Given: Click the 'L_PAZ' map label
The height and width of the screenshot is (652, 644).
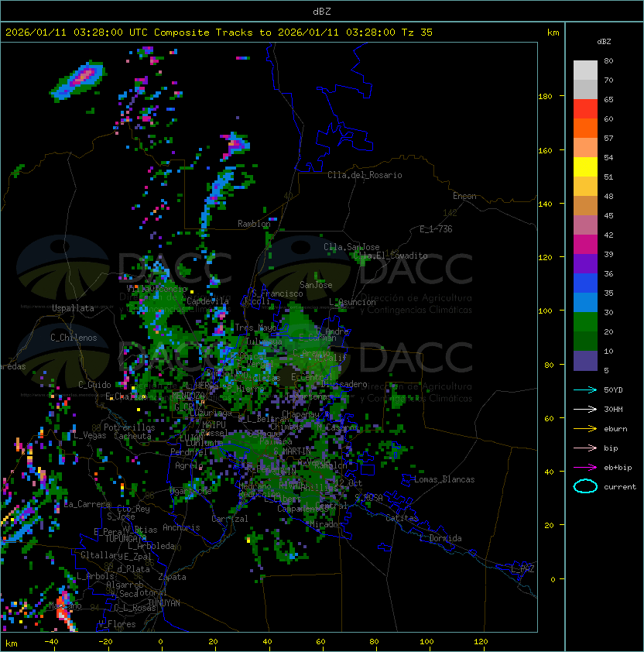Looking at the screenshot, I should pos(522,569).
